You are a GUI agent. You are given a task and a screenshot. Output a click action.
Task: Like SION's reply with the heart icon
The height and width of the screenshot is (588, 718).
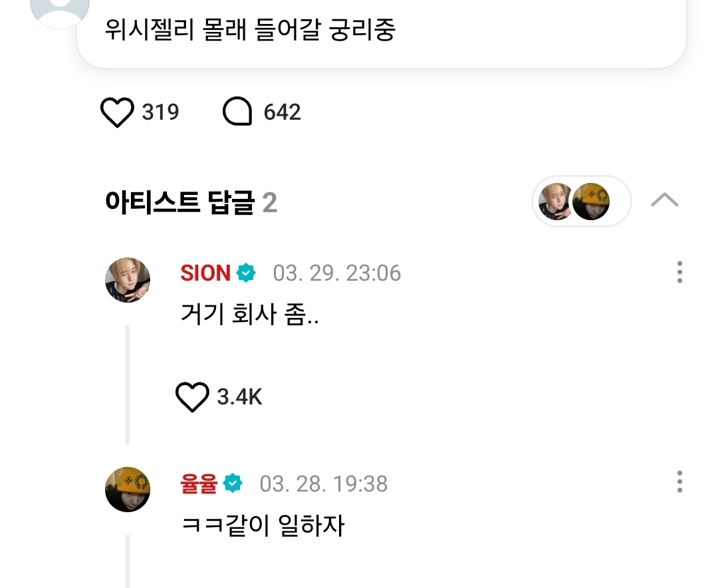[192, 397]
